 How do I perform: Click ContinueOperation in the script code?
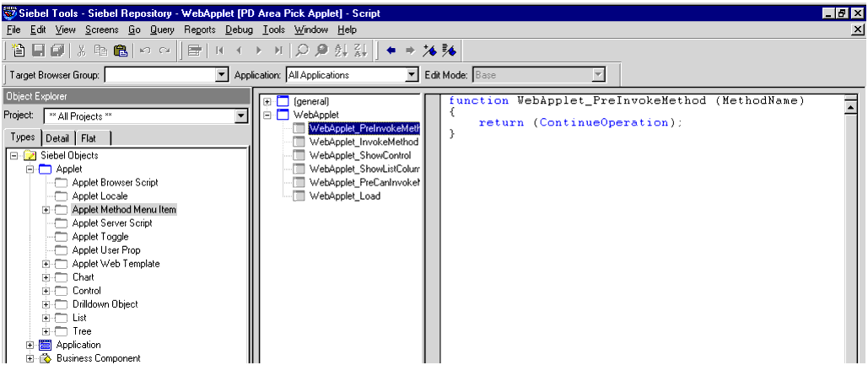[604, 123]
